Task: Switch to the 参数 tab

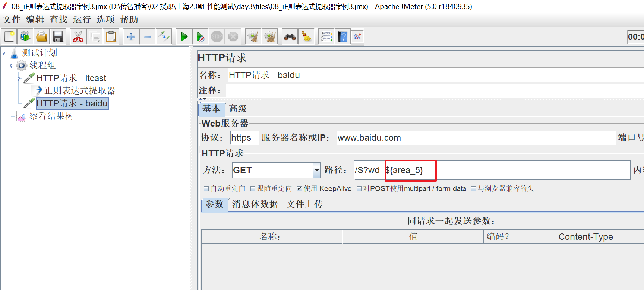Action: pyautogui.click(x=214, y=204)
